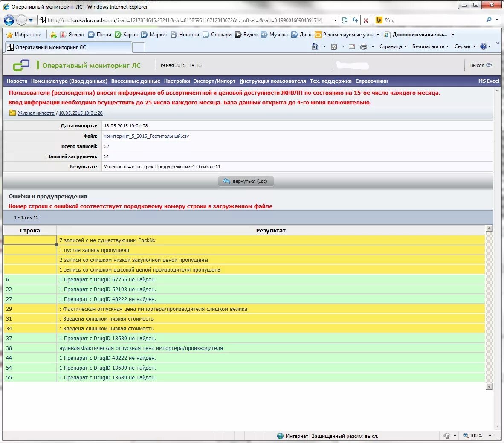Open Тех. поддержка section
This screenshot has width=504, height=443.
click(330, 81)
